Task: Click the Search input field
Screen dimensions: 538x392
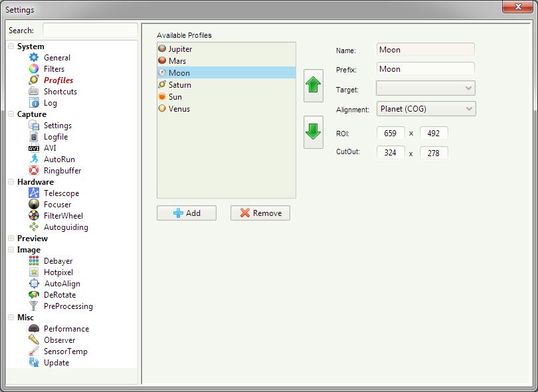Action: [90, 30]
